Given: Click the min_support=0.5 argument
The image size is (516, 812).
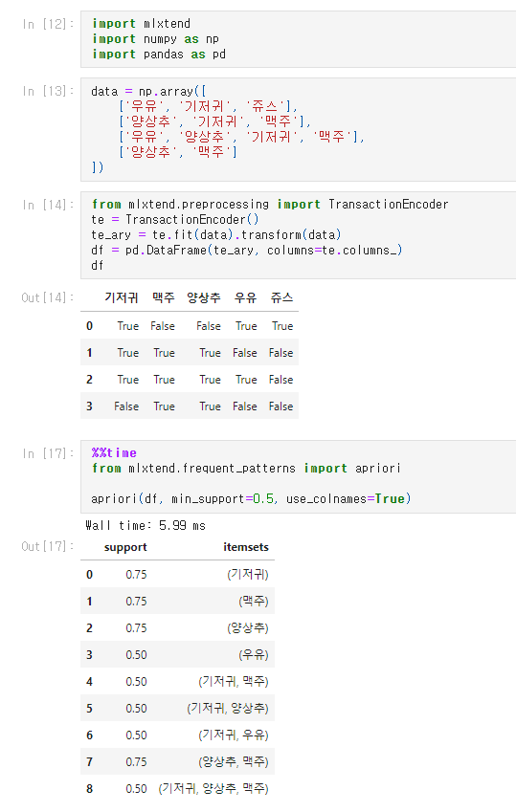Looking at the screenshot, I should (x=222, y=499).
